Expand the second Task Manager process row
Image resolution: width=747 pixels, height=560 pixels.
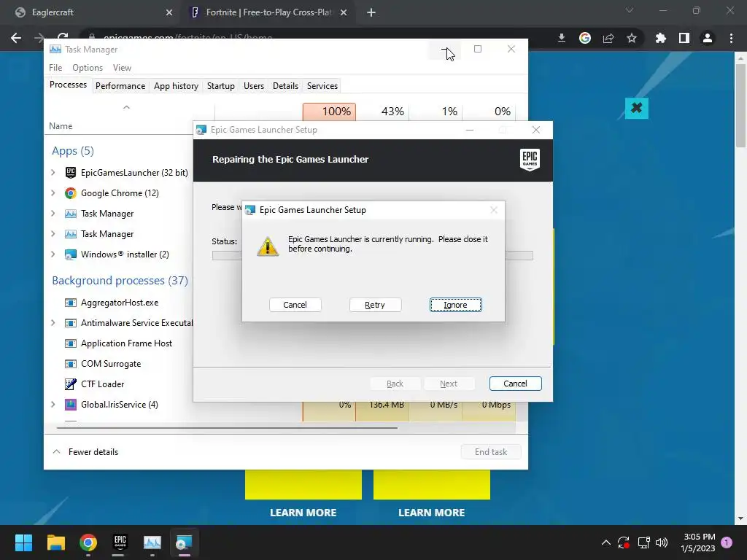pos(53,234)
